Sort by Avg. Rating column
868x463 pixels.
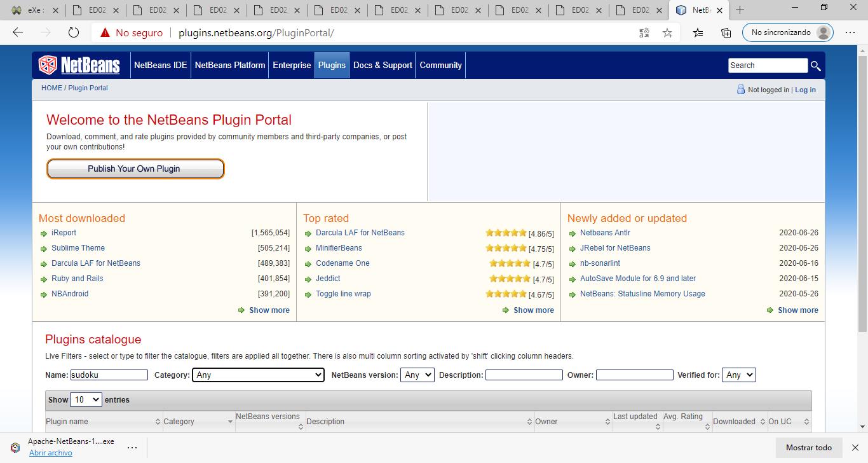686,422
